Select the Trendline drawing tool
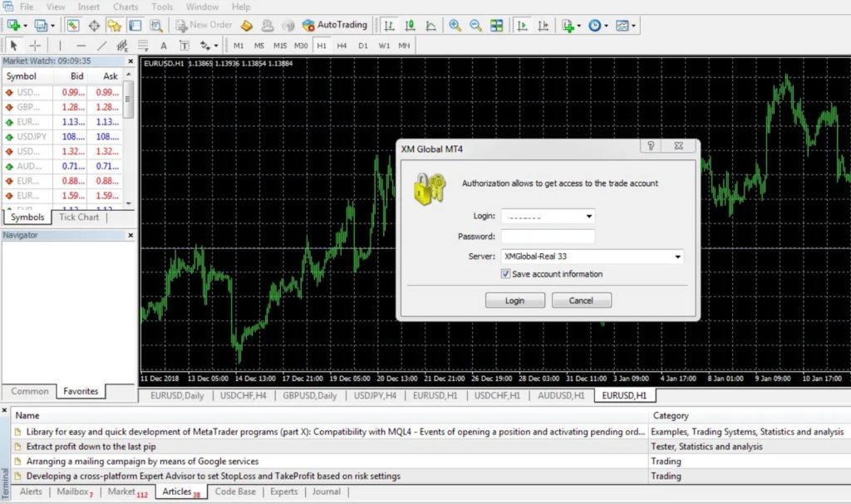Viewport: 851px width, 504px height. tap(102, 46)
